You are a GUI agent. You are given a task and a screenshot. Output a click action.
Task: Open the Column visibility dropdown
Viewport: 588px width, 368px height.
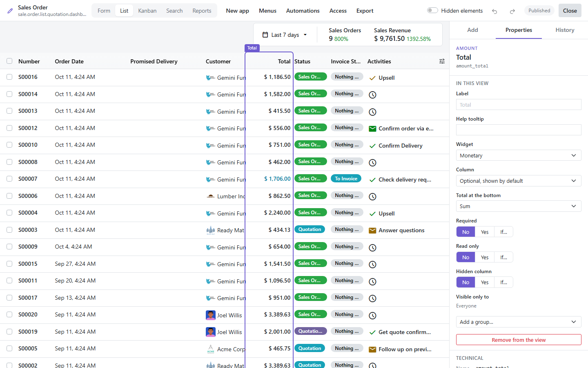pos(519,181)
